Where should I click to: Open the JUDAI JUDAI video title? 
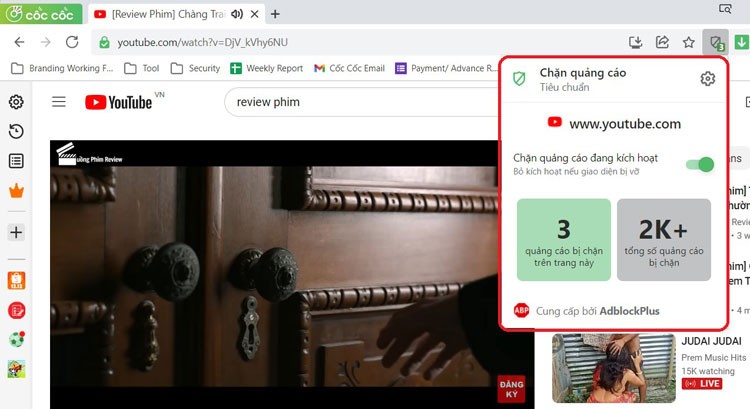[x=711, y=341]
